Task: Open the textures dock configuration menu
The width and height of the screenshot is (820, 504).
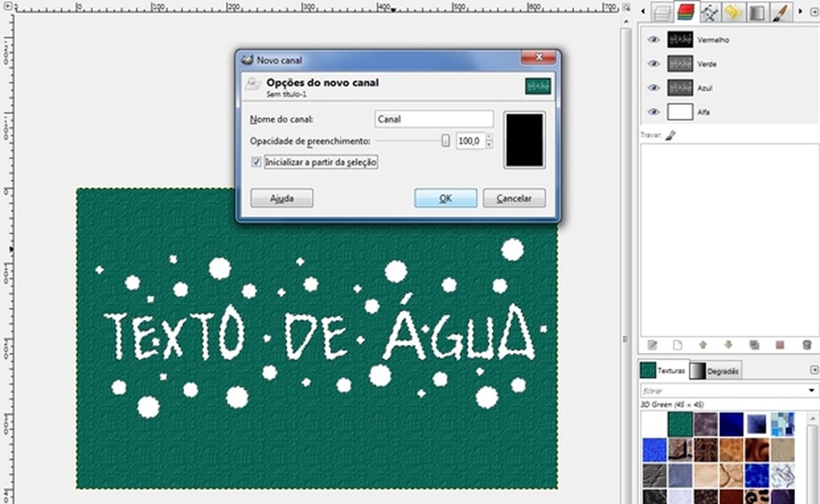Action: click(813, 370)
